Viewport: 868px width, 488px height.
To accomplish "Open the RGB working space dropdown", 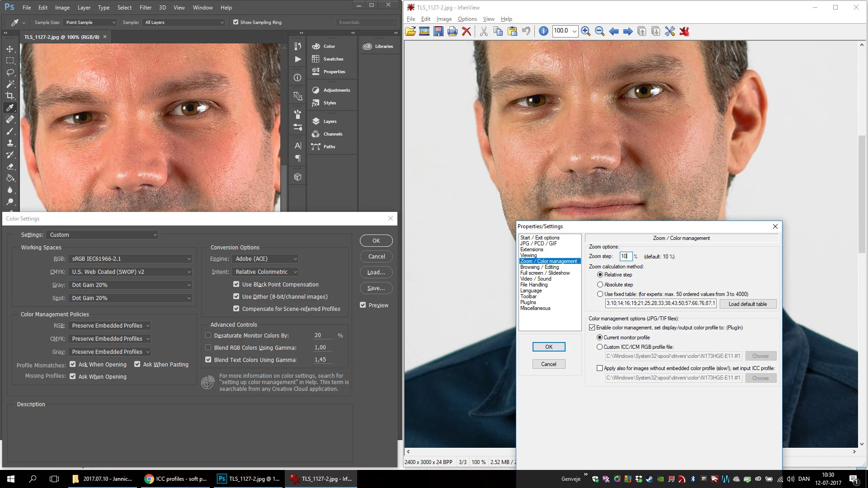I will point(131,259).
